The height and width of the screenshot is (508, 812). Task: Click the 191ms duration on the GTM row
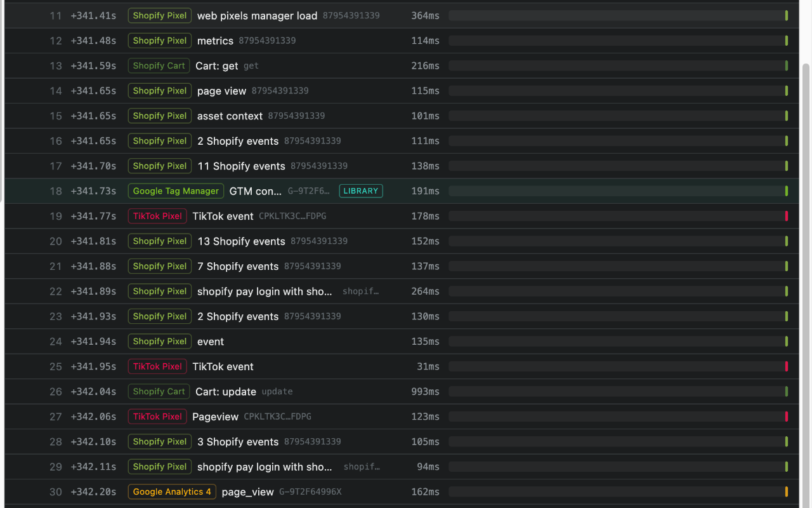[x=425, y=190]
